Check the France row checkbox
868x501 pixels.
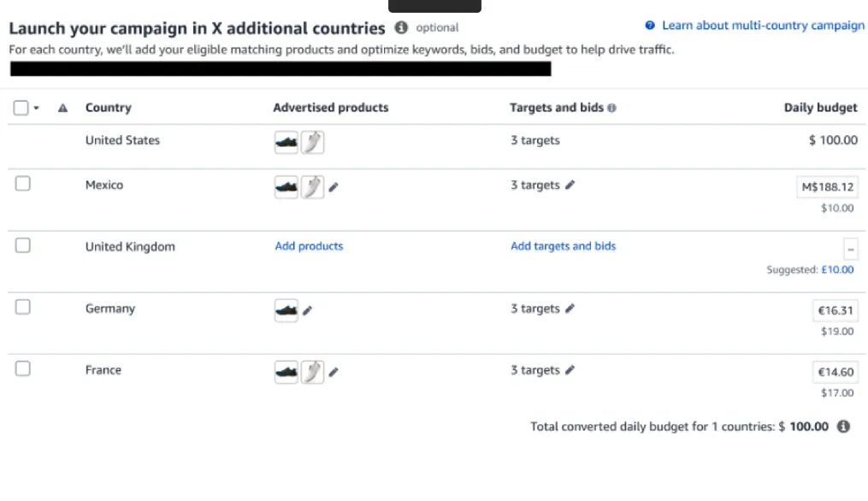coord(23,368)
